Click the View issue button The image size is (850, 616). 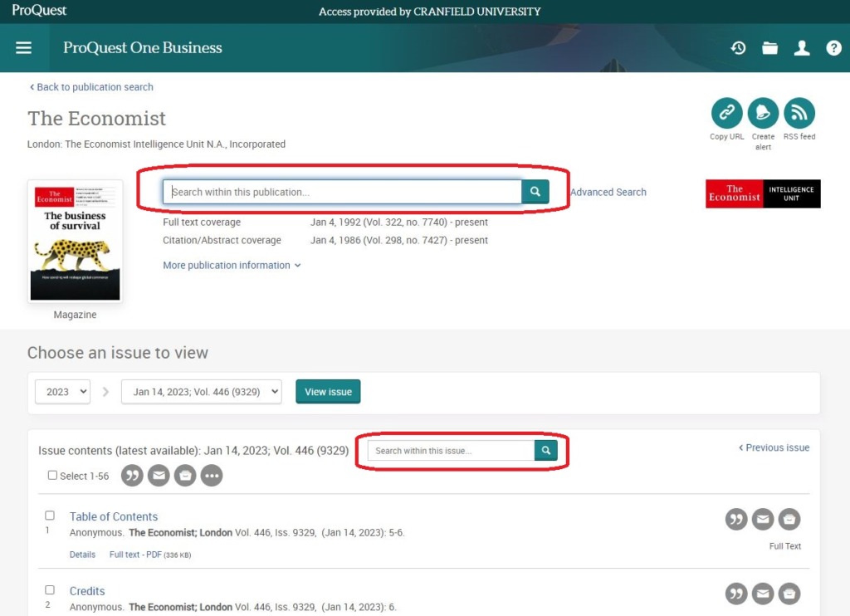tap(328, 392)
